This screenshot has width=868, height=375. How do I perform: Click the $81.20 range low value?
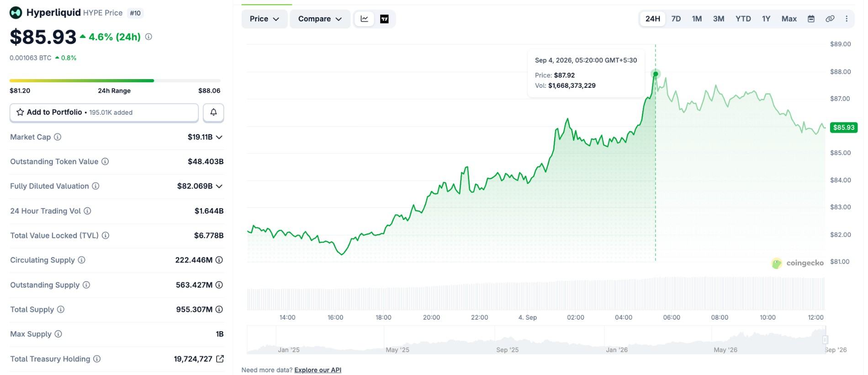point(20,91)
